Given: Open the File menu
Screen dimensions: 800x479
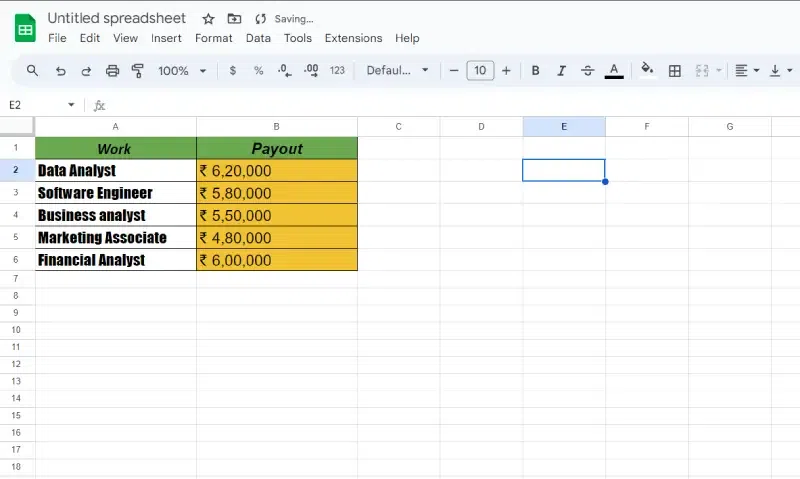Looking at the screenshot, I should click(x=57, y=38).
